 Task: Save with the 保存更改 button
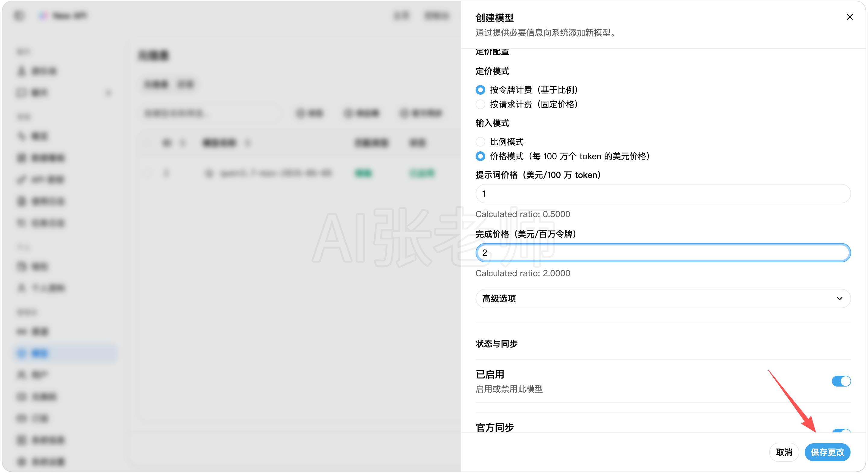tap(827, 452)
